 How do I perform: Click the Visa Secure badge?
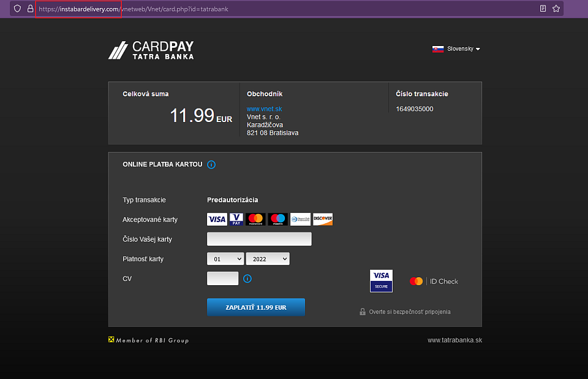(x=382, y=281)
